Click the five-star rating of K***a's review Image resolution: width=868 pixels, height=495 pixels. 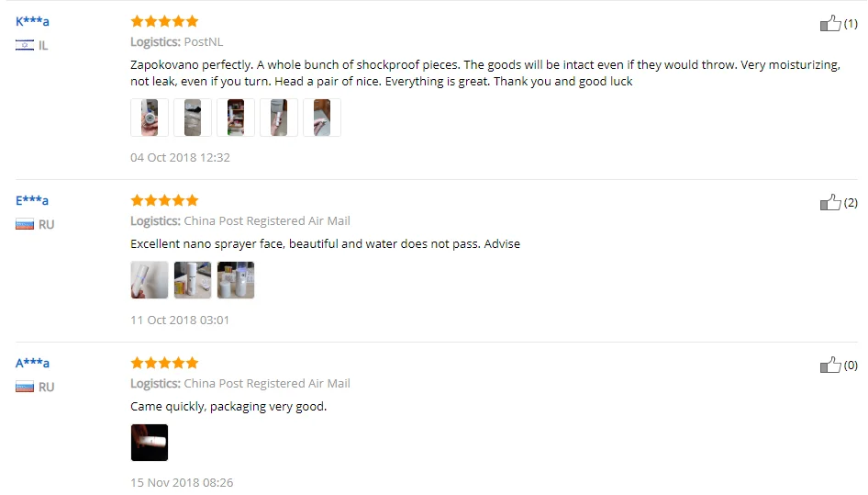pos(164,22)
